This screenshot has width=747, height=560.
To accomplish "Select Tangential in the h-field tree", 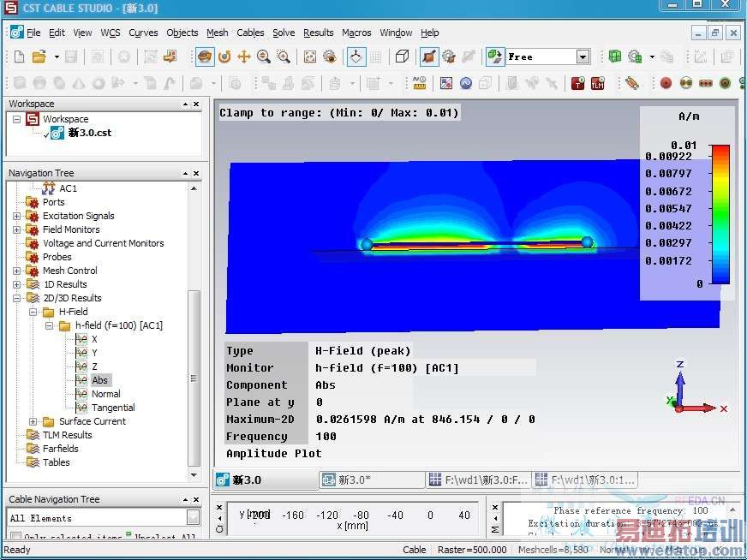I will tap(113, 408).
